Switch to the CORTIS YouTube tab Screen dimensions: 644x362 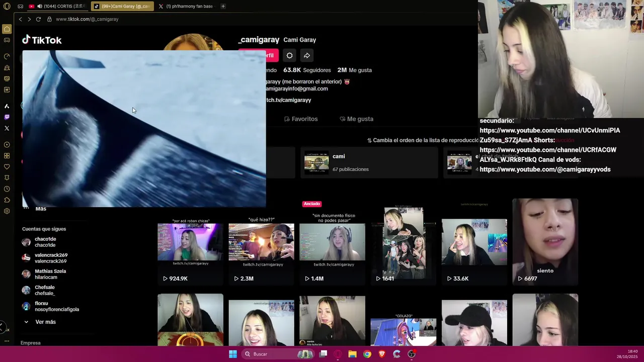(57, 7)
